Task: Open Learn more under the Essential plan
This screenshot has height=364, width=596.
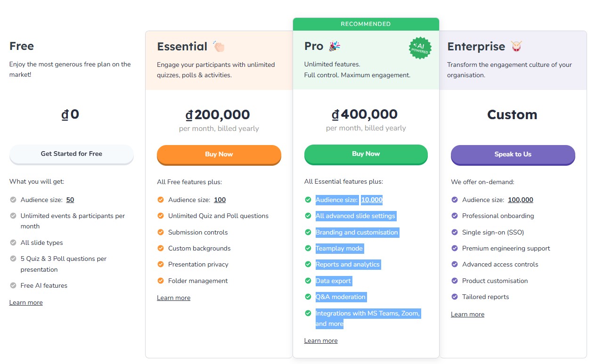Action: click(x=173, y=298)
